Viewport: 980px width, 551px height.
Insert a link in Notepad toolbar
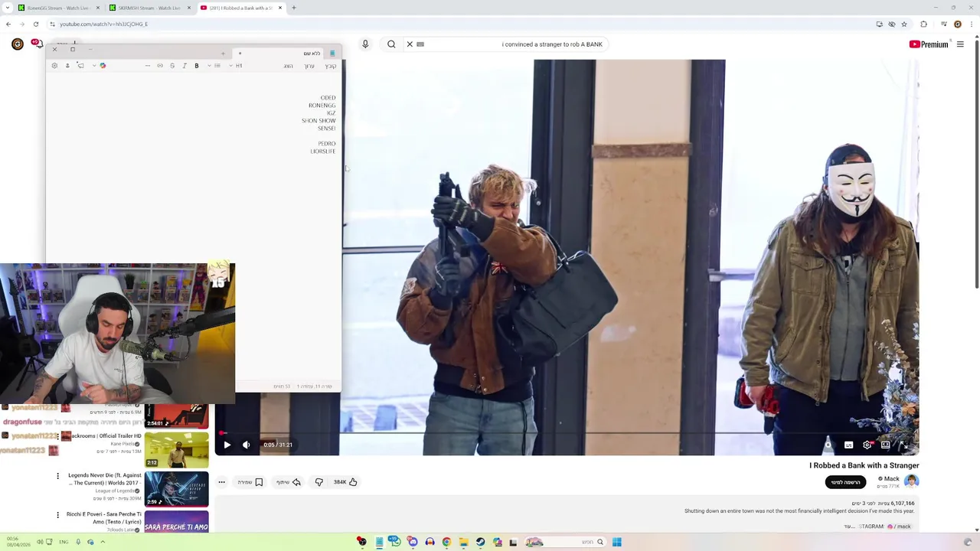[160, 66]
